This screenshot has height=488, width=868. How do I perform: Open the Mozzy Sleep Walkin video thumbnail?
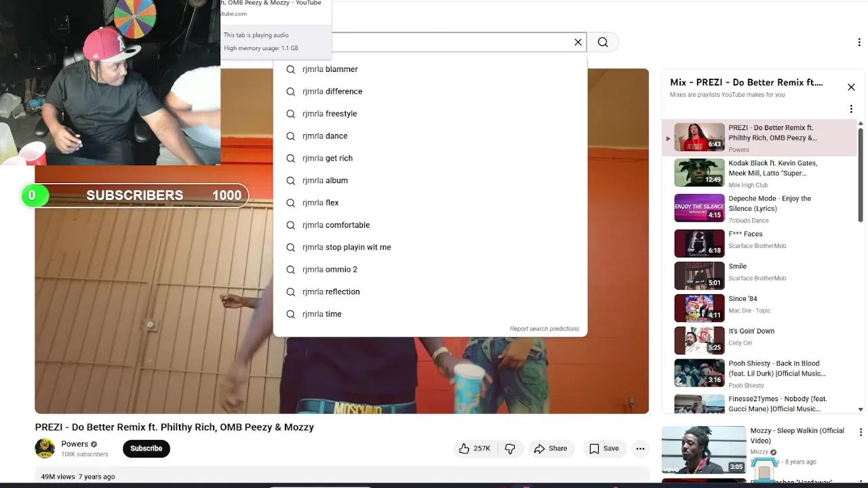(x=703, y=450)
